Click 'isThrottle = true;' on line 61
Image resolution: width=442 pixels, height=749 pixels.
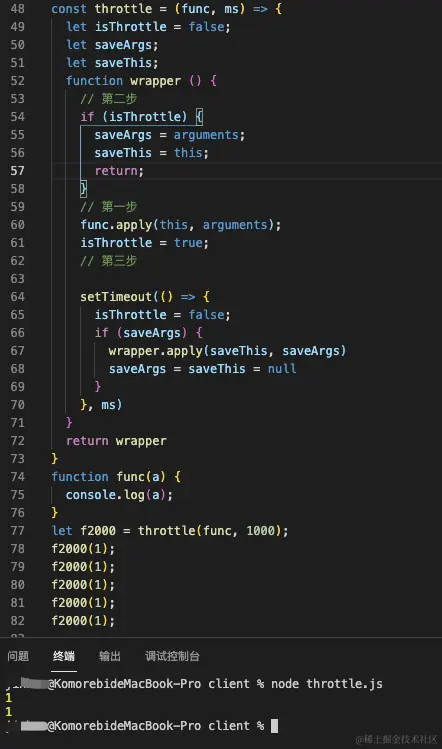click(x=144, y=243)
